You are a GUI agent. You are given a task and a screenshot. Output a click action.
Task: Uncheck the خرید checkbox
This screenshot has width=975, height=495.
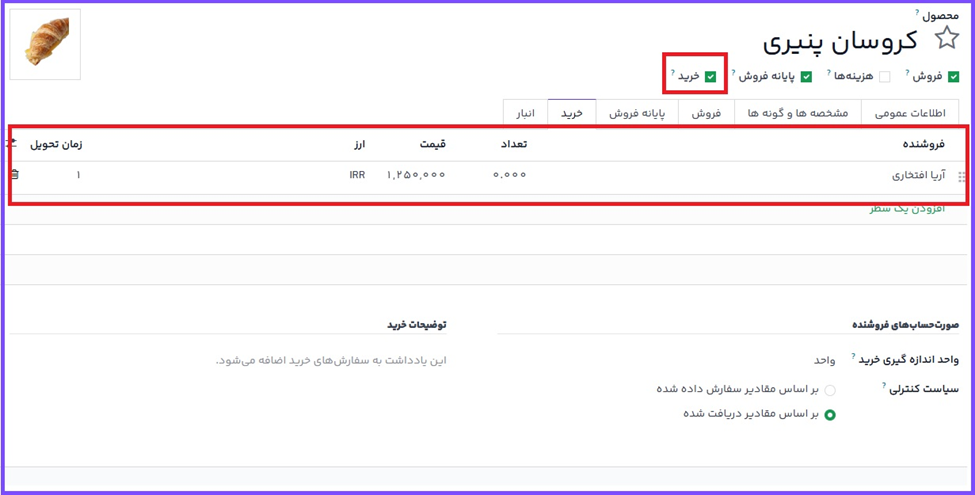point(710,77)
